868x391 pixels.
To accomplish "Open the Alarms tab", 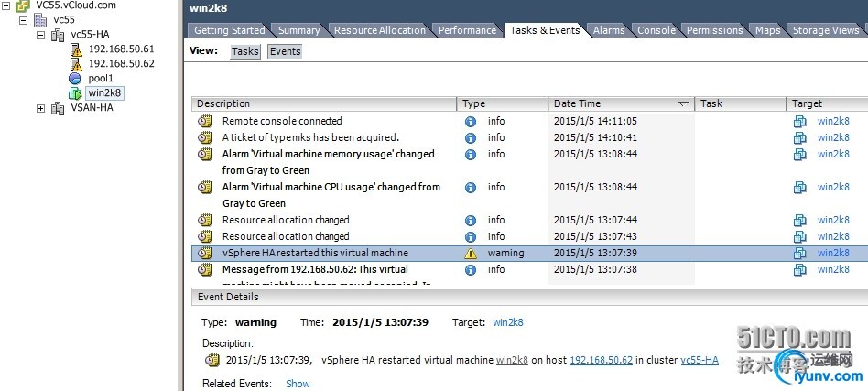I will pos(609,30).
